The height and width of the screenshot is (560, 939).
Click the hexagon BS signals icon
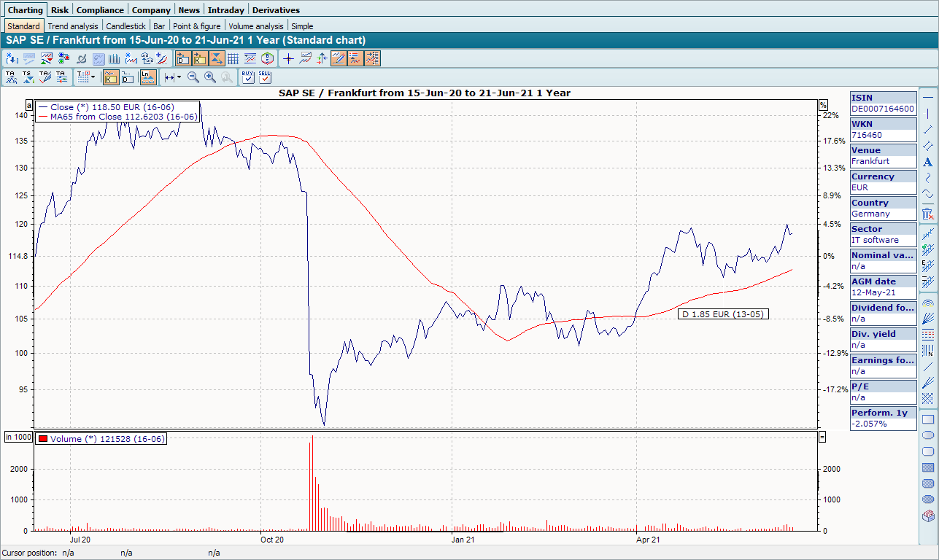click(268, 58)
